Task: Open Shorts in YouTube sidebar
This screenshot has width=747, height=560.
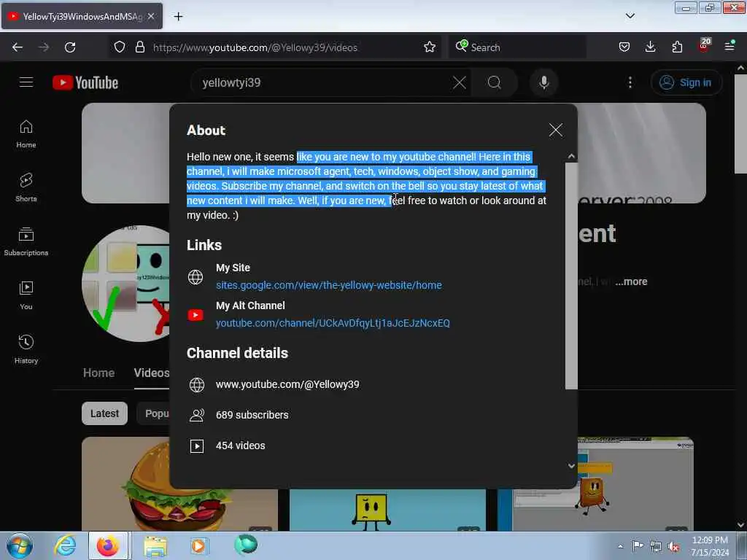Action: coord(26,187)
